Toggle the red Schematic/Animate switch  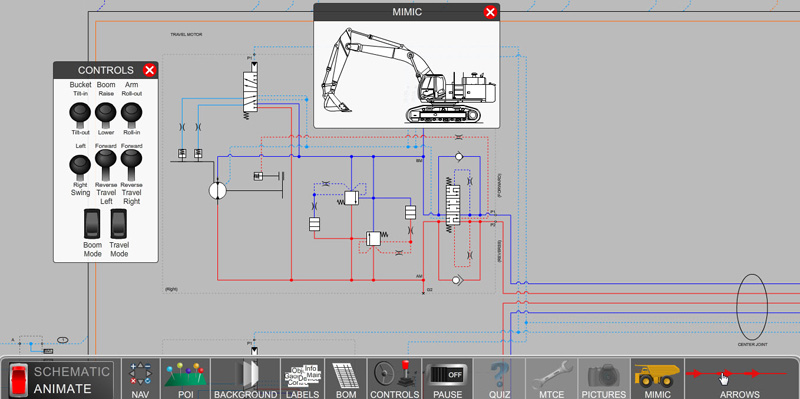tap(18, 381)
